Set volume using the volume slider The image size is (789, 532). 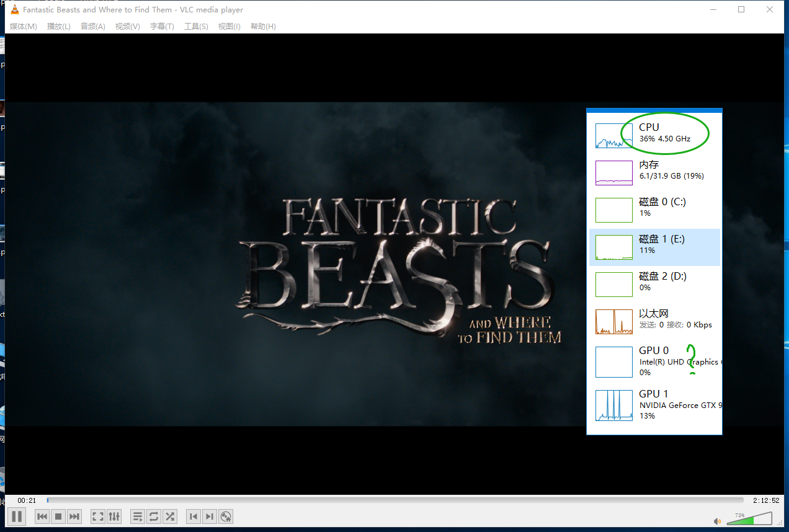751,519
